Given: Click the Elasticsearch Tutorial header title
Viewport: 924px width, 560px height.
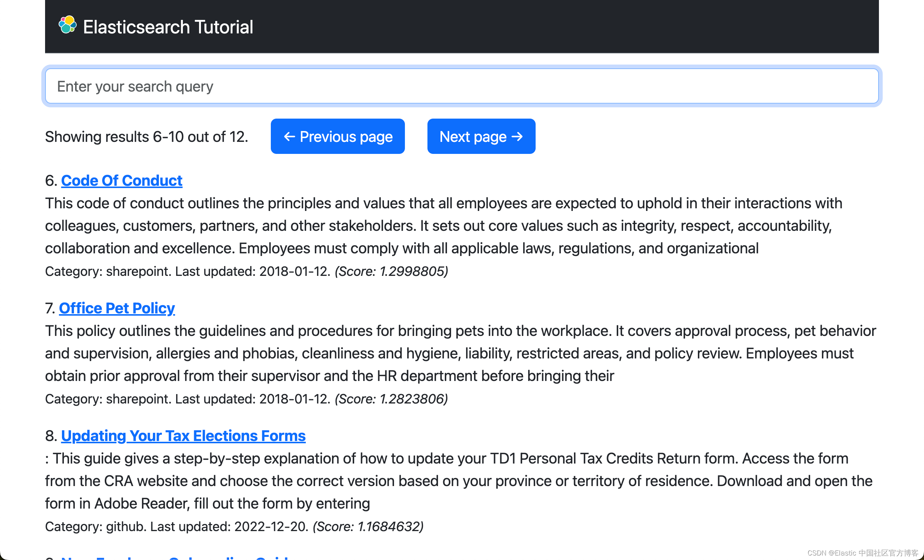Looking at the screenshot, I should coord(168,27).
